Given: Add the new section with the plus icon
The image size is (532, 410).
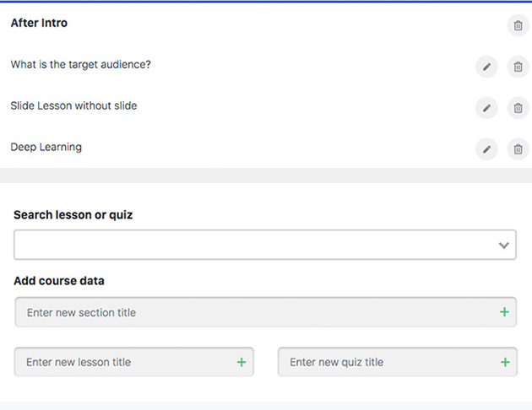Looking at the screenshot, I should [504, 312].
